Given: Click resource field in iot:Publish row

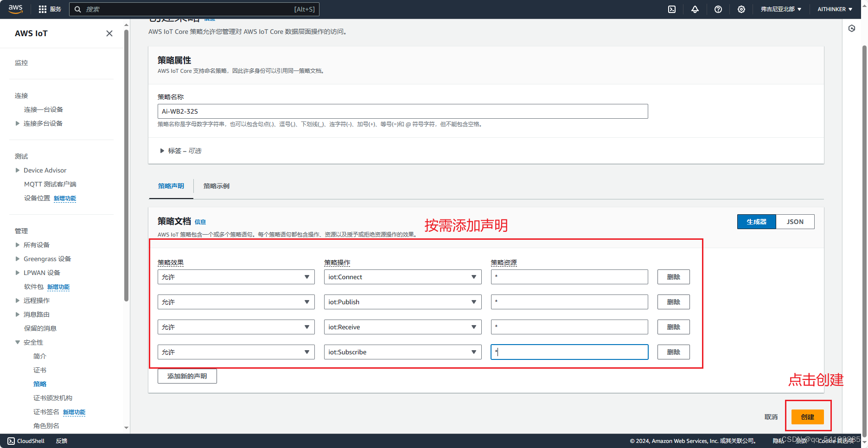Looking at the screenshot, I should pyautogui.click(x=569, y=302).
